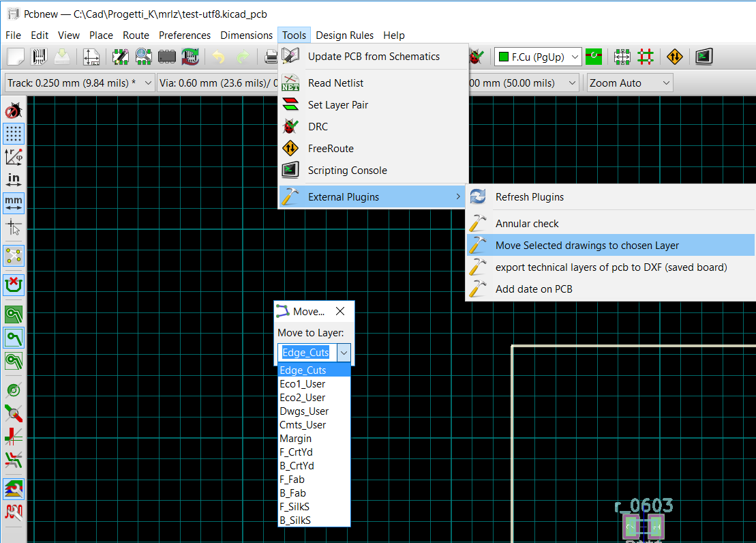The width and height of the screenshot is (756, 543).
Task: Toggle grid visibility in the left toolbar
Action: click(14, 134)
